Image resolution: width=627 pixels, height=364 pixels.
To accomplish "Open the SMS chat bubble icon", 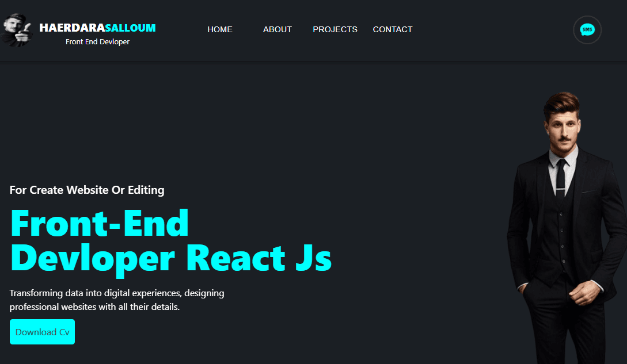I will pos(587,30).
